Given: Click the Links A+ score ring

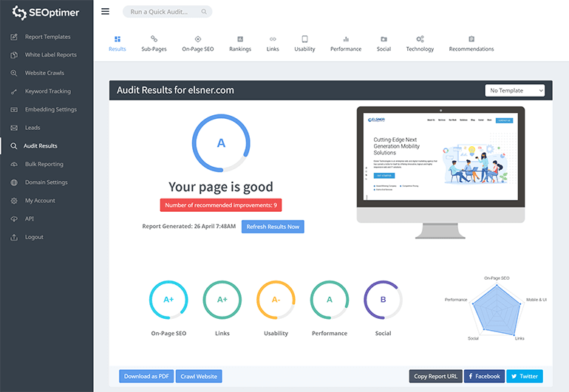Looking at the screenshot, I should (x=222, y=300).
